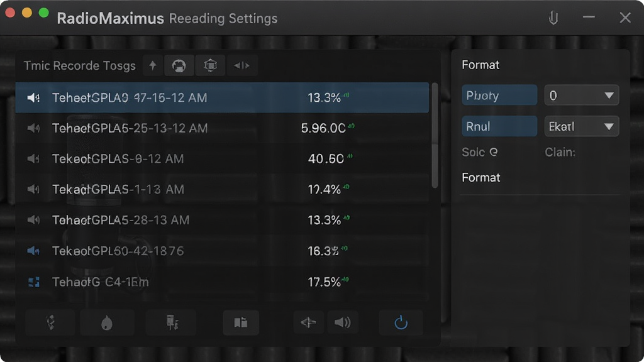Toggle the blue speaker icon of the TekeotGPL60-42-1876 row
This screenshot has width=644, height=362.
tap(33, 251)
